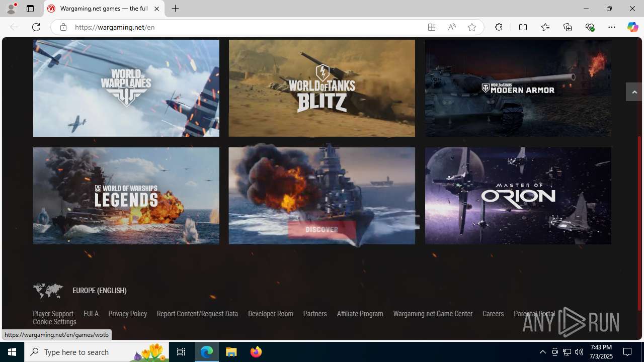Launch Firefox from the taskbar
The height and width of the screenshot is (362, 644).
pyautogui.click(x=256, y=352)
